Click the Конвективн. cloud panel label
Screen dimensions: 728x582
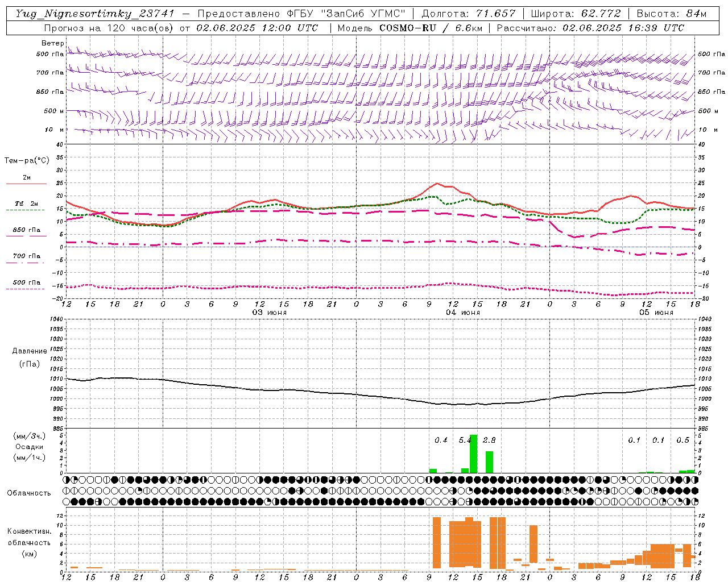29,531
